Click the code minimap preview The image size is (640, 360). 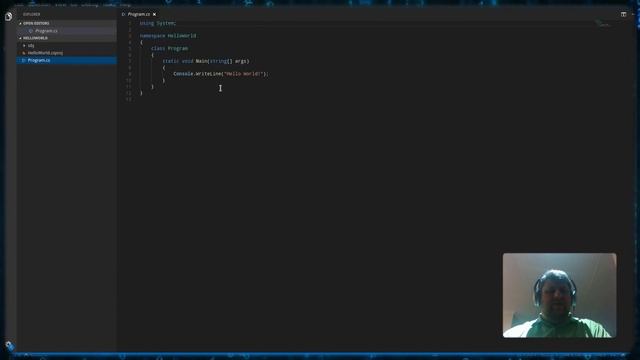click(603, 24)
